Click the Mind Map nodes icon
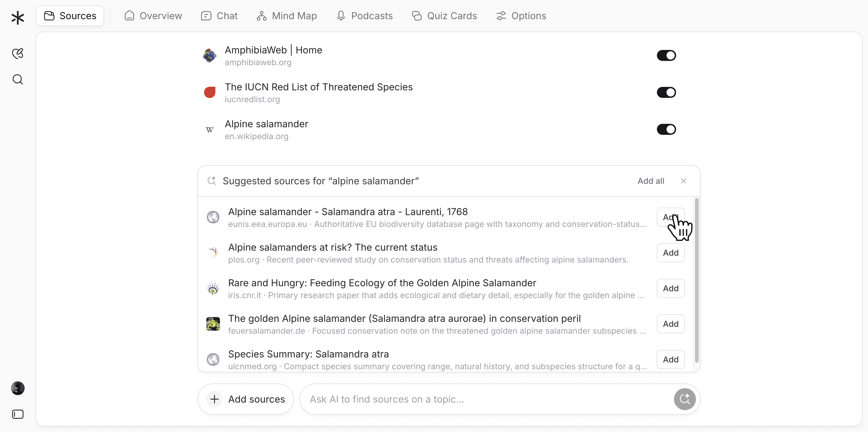Image resolution: width=868 pixels, height=432 pixels. [261, 16]
